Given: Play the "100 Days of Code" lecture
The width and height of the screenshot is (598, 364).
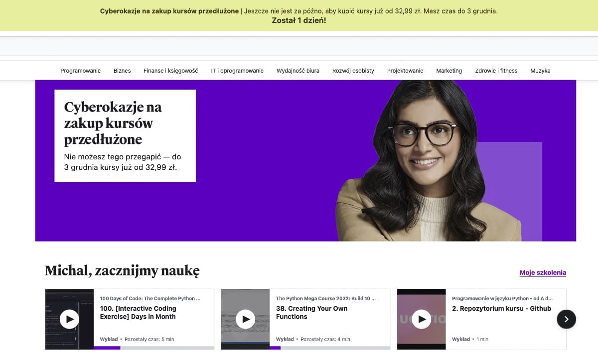Looking at the screenshot, I should pos(69,319).
